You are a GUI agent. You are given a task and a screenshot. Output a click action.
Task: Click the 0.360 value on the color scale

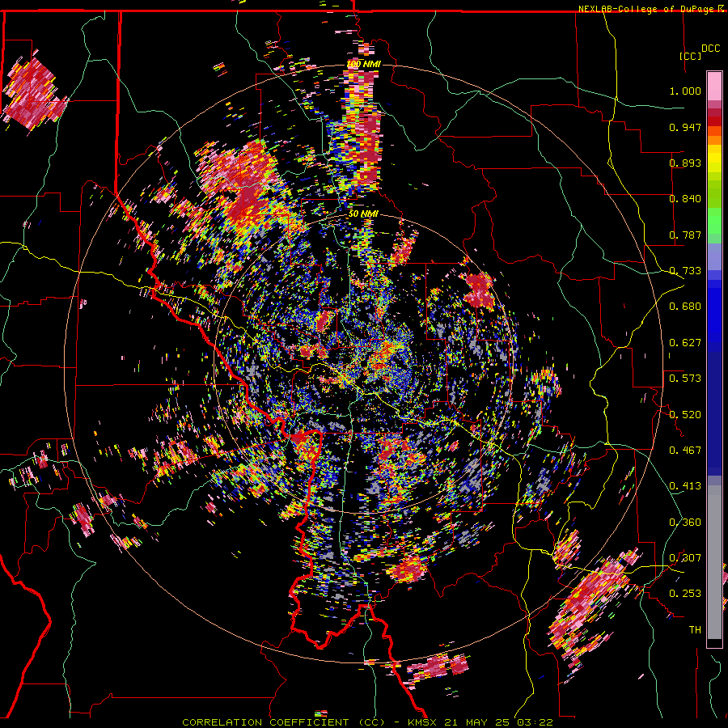pyautogui.click(x=685, y=523)
